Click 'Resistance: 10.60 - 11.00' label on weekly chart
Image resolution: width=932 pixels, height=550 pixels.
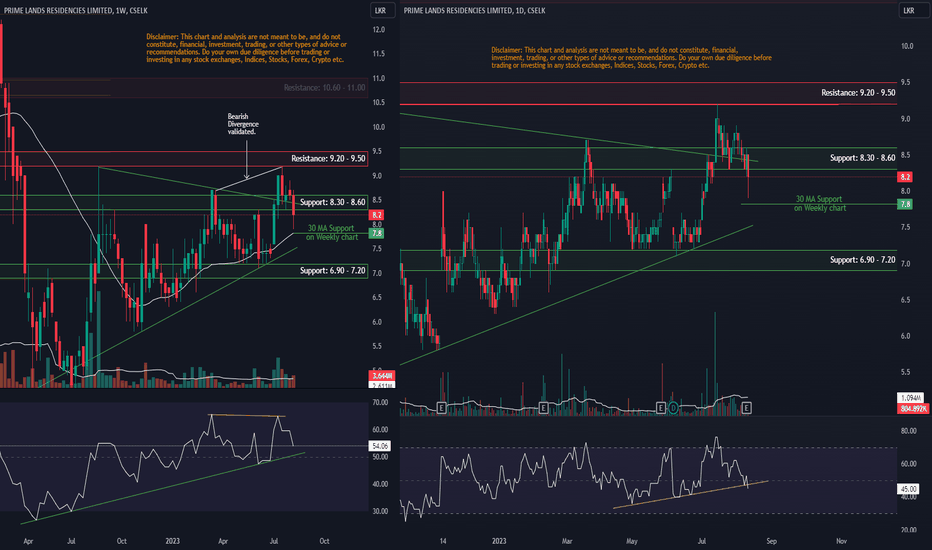(x=325, y=87)
